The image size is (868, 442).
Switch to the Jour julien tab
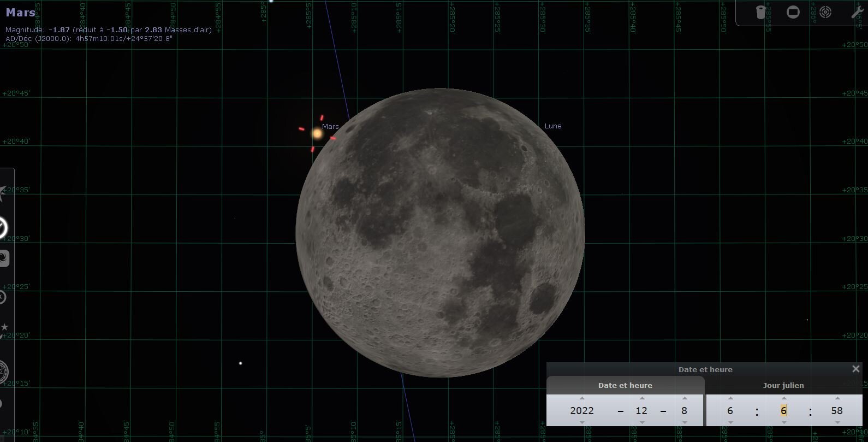[x=783, y=385]
